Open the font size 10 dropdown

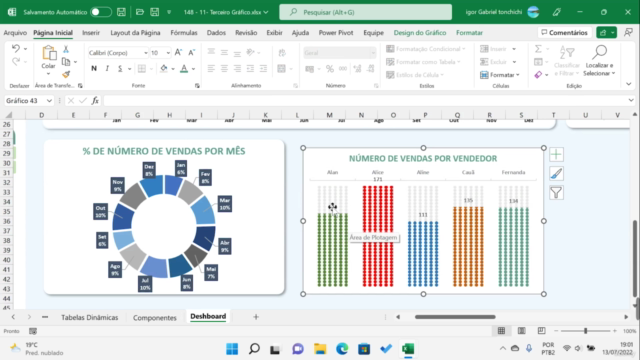point(168,53)
